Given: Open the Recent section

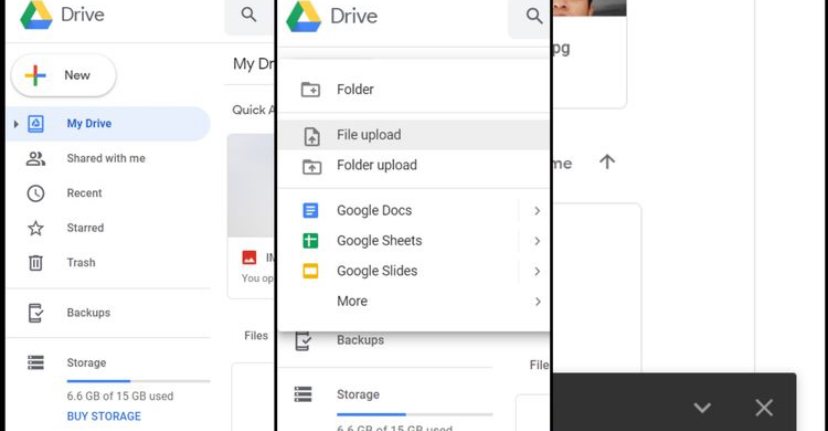Looking at the screenshot, I should coord(84,193).
